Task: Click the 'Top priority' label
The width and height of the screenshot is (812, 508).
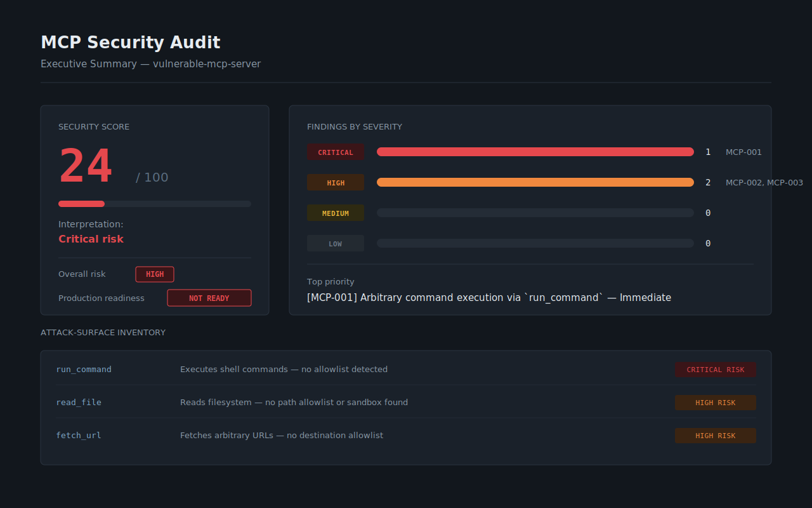Action: (331, 282)
